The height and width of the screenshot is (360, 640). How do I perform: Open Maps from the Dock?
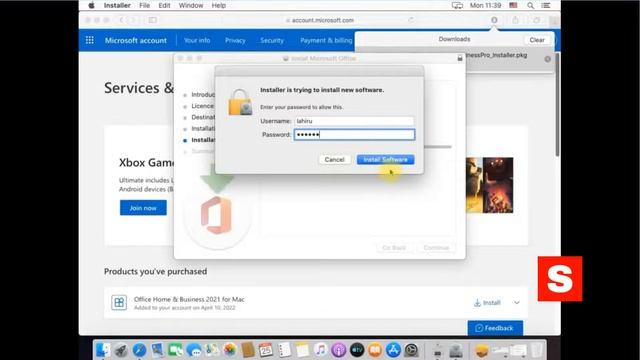(x=212, y=350)
